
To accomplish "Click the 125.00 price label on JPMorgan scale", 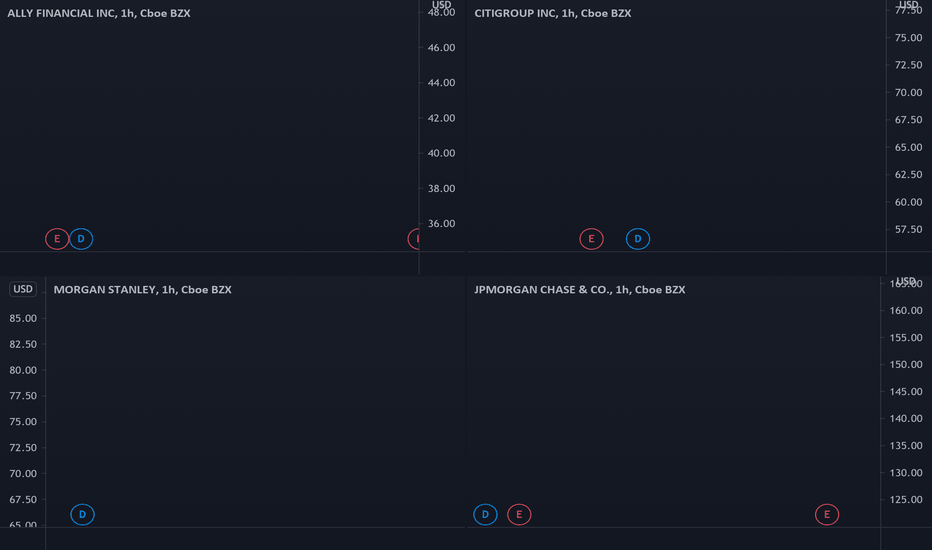I will point(906,499).
